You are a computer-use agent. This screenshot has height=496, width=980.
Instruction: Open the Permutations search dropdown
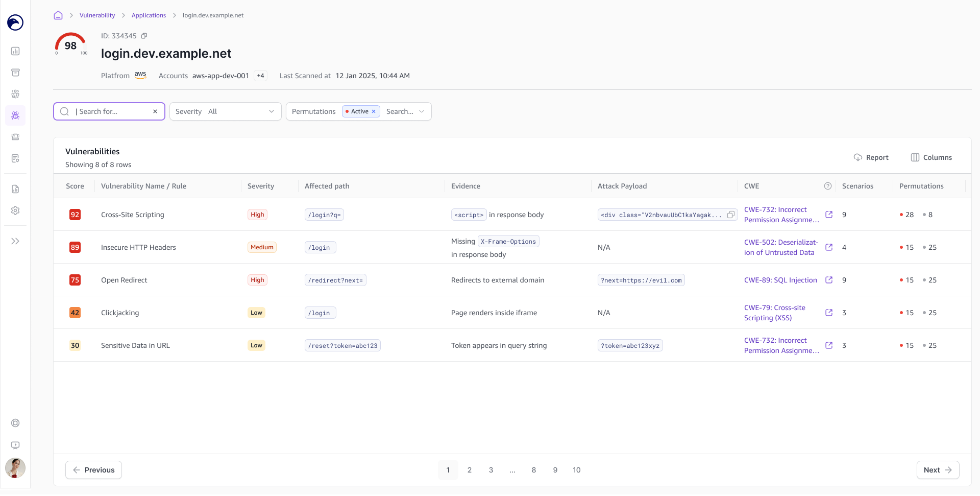pos(406,111)
